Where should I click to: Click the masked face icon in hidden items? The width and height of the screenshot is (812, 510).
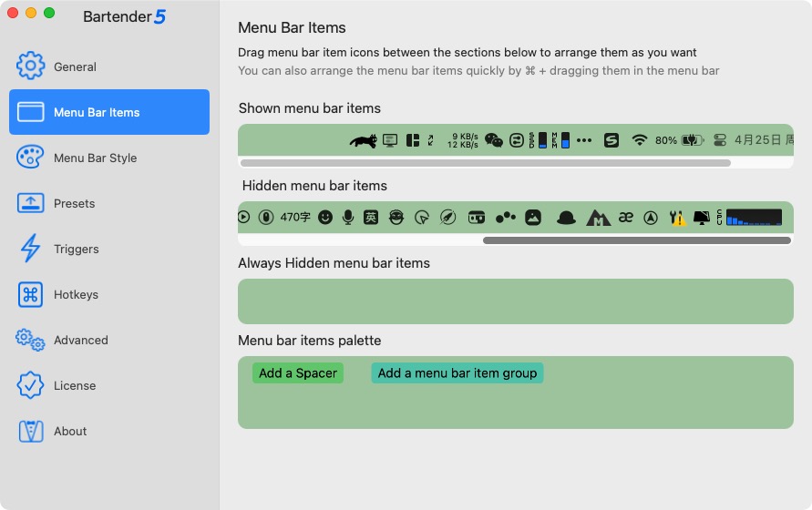click(396, 218)
